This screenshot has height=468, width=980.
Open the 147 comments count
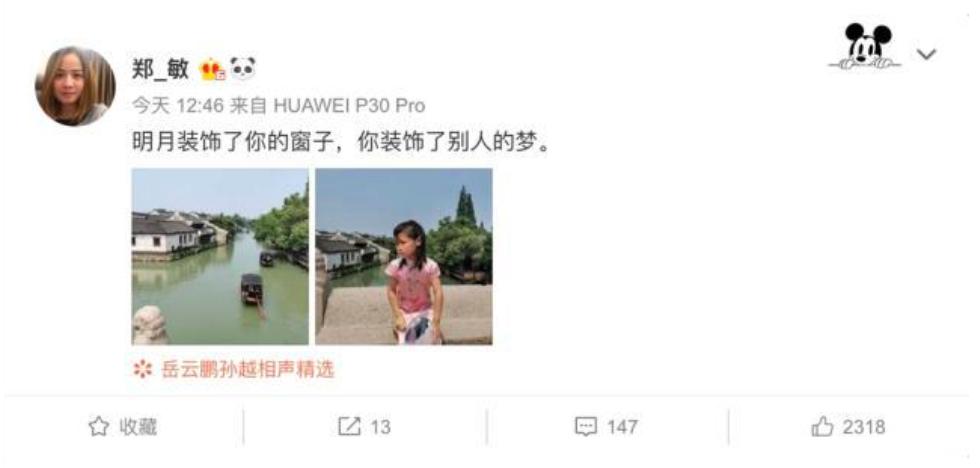[622, 427]
